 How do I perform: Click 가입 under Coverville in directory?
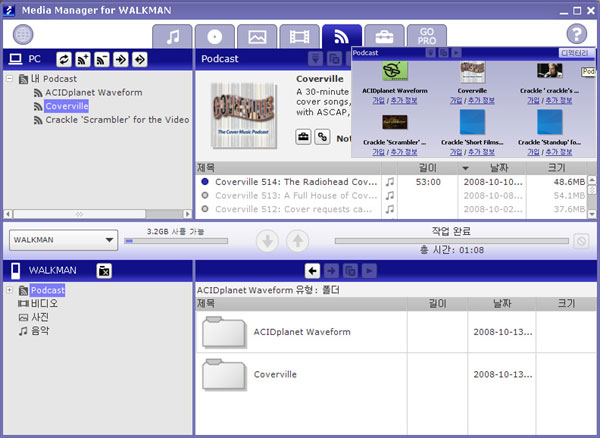pyautogui.click(x=456, y=101)
